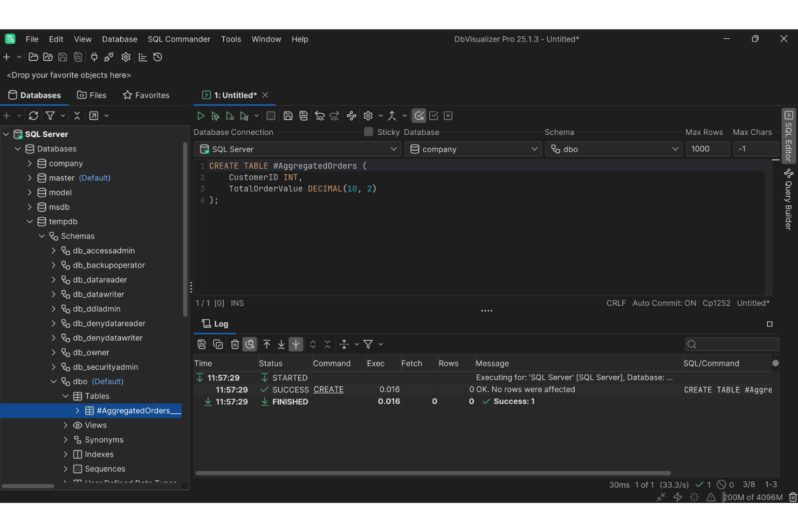Stop the executing SQL statement
The image size is (798, 532).
coord(271,115)
